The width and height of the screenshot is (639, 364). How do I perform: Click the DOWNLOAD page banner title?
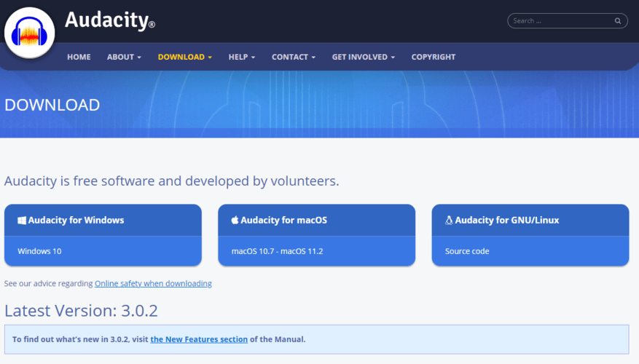52,105
